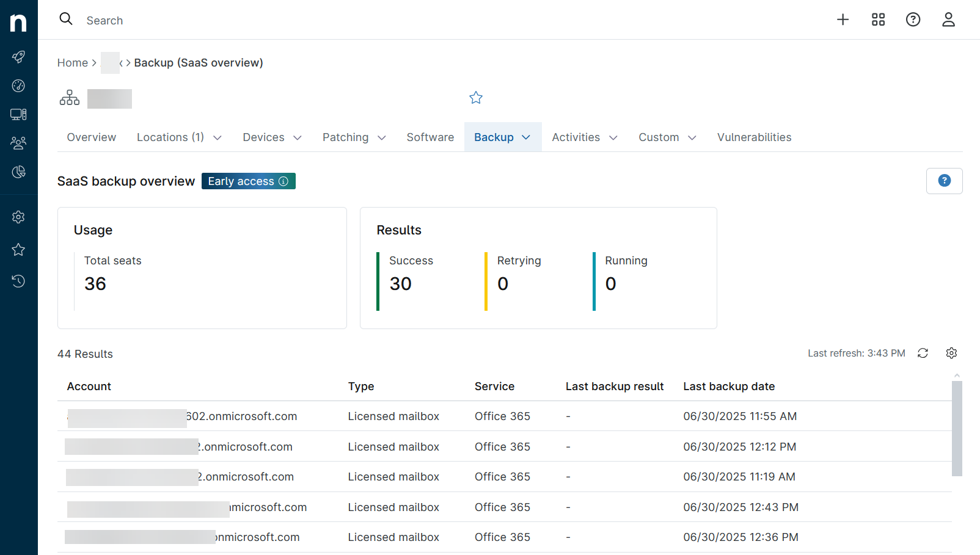This screenshot has width=980, height=555.
Task: Open the Recents history sidebar icon
Action: (x=18, y=281)
